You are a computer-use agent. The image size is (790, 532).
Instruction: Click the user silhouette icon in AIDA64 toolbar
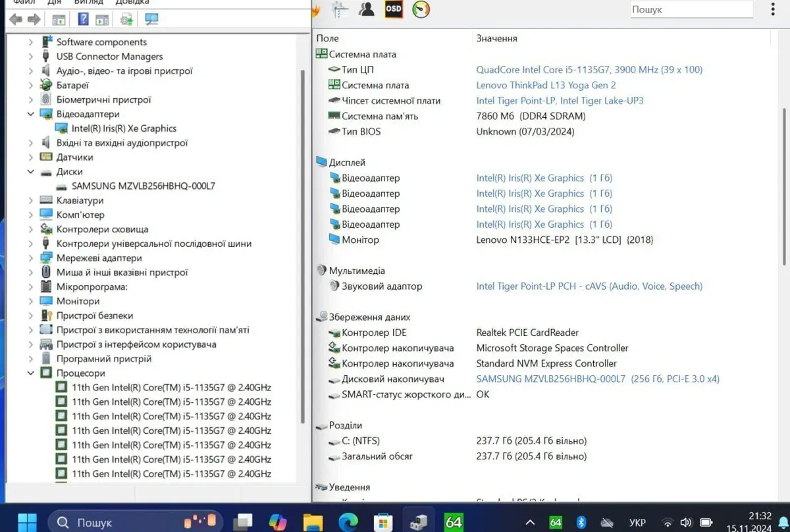[367, 9]
